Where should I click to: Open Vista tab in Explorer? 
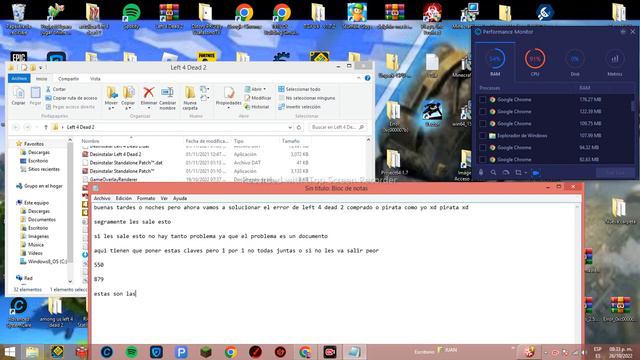click(x=95, y=78)
